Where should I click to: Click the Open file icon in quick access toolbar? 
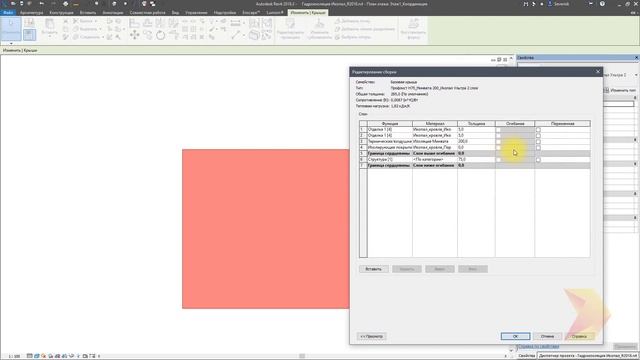[13, 4]
